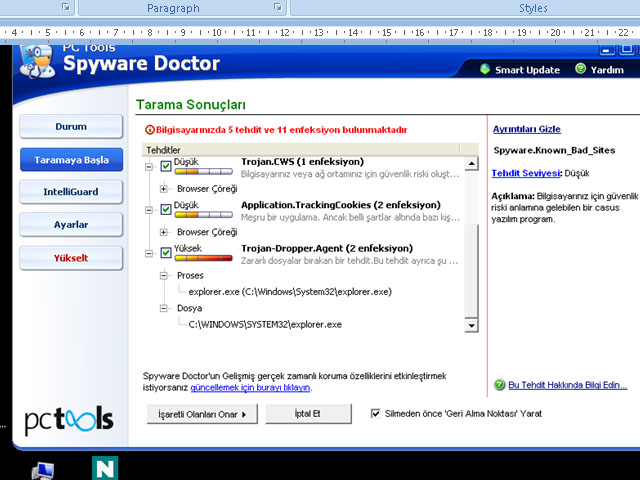Disable 'Geri Alma Noktası' Yarat checkbox
Viewport: 640px width, 480px height.
[376, 413]
